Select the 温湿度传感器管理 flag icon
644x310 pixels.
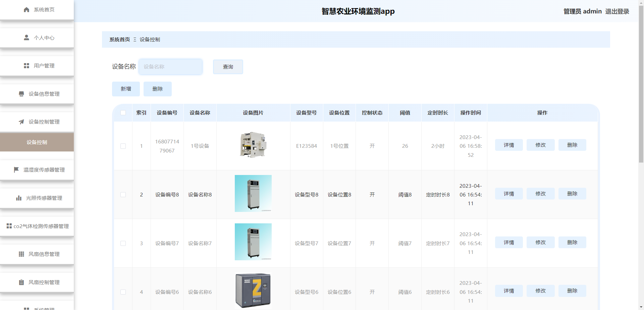pos(16,170)
